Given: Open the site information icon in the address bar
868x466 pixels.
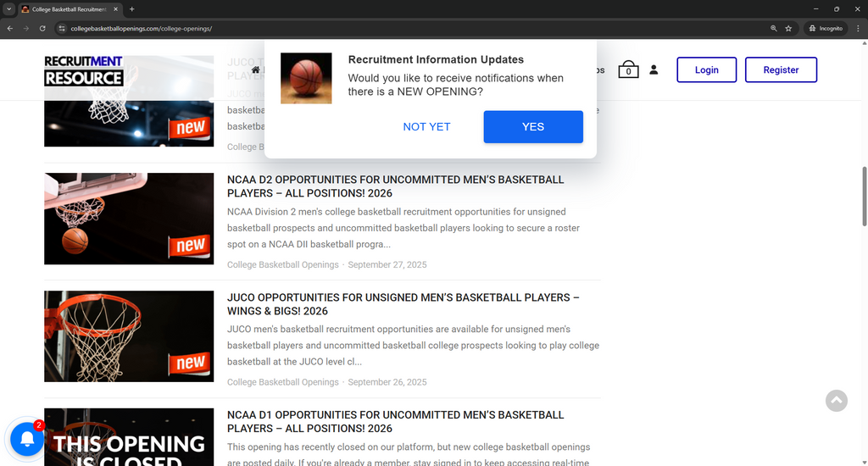Looking at the screenshot, I should 61,28.
